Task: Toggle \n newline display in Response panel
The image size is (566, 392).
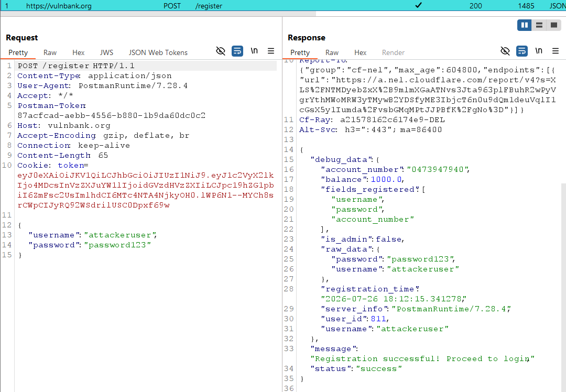Action: click(539, 51)
